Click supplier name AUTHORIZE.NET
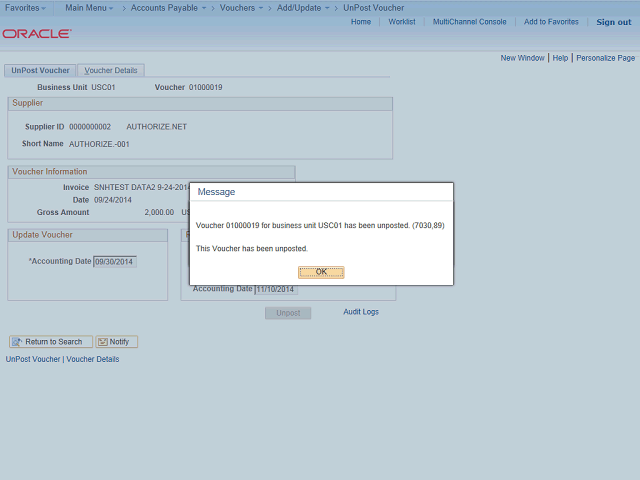The image size is (640, 480). coord(156,127)
